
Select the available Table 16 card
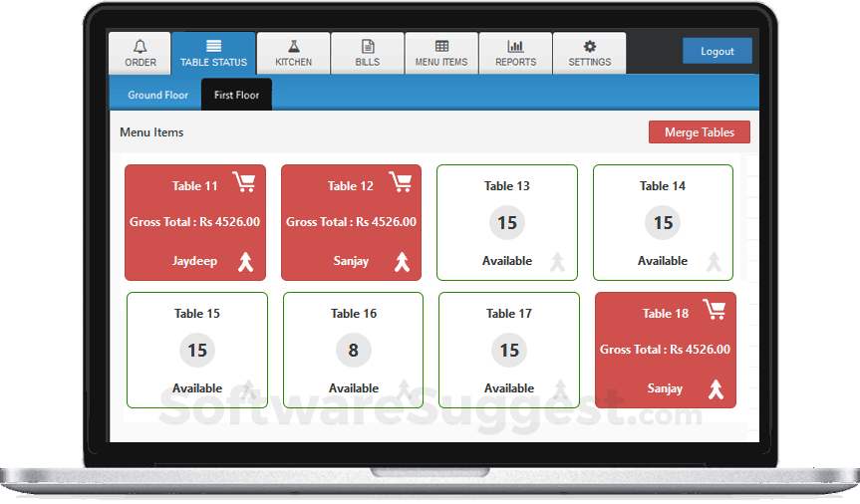pos(353,350)
